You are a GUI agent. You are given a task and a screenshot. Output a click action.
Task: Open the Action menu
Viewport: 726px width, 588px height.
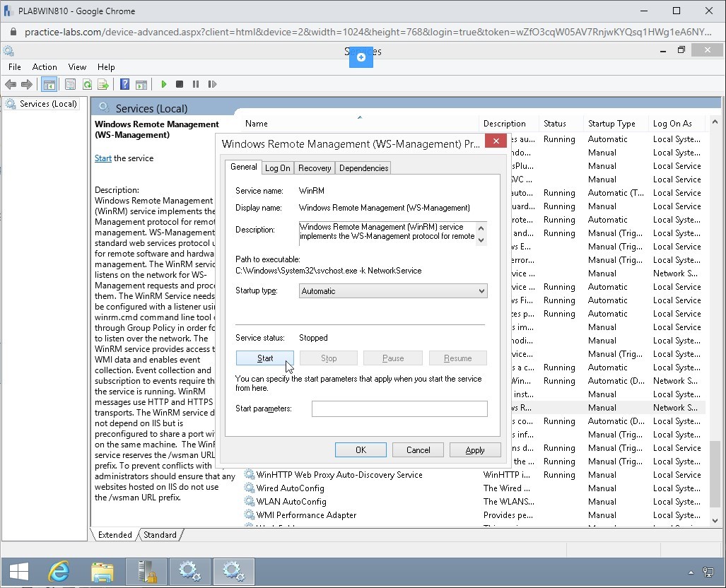[45, 67]
